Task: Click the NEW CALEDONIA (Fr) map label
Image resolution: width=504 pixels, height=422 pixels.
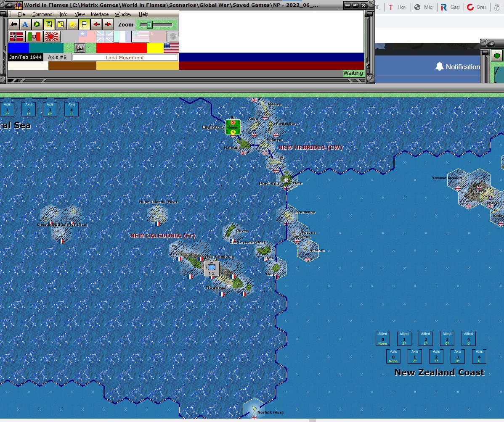Action: [x=163, y=236]
